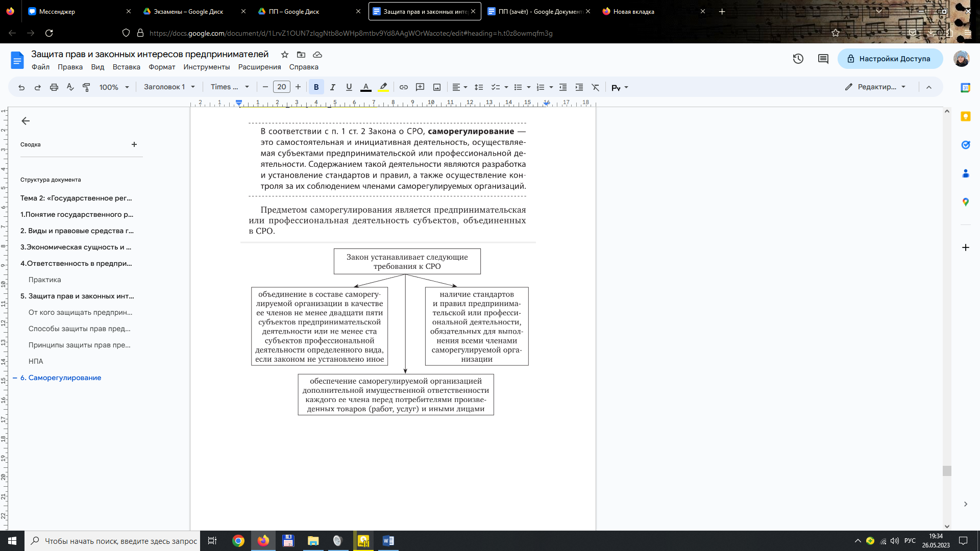Open Google Keep side panel
This screenshot has width=980, height=551.
coord(966,116)
